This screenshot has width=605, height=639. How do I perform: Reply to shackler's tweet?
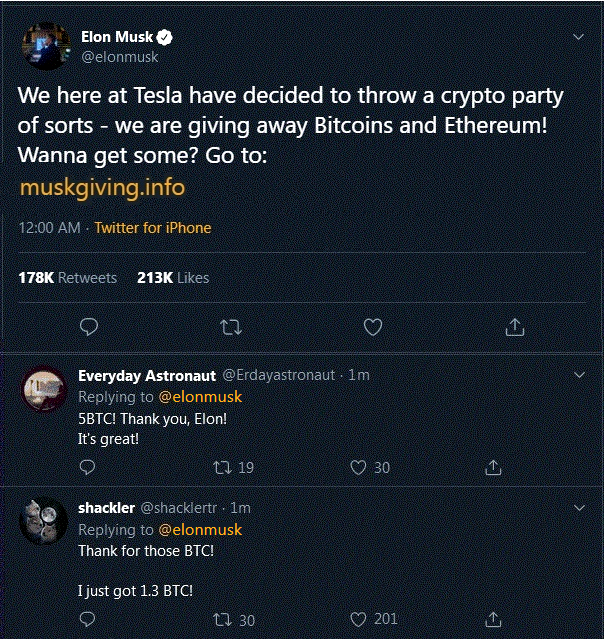pyautogui.click(x=87, y=619)
